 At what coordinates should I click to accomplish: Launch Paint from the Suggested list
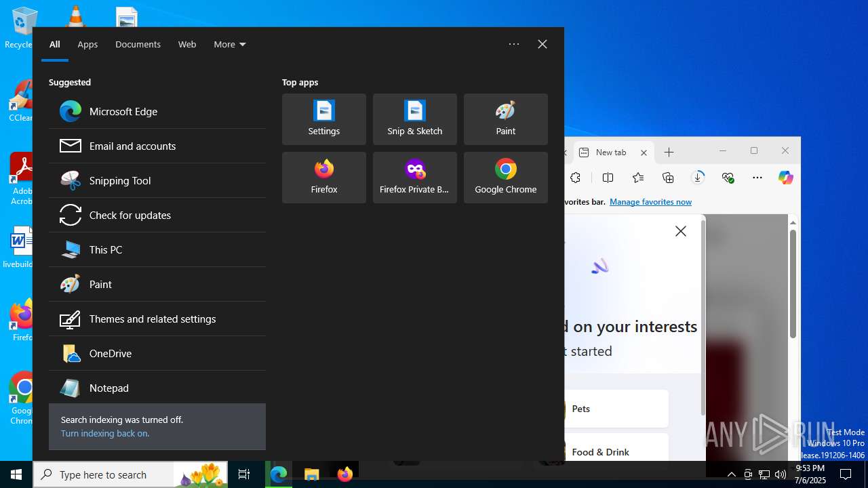157,284
